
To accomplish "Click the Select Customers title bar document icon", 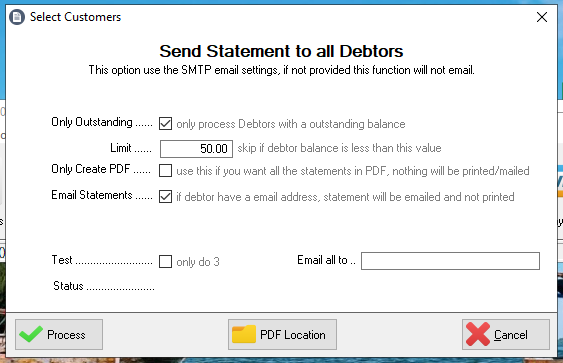I will click(17, 17).
